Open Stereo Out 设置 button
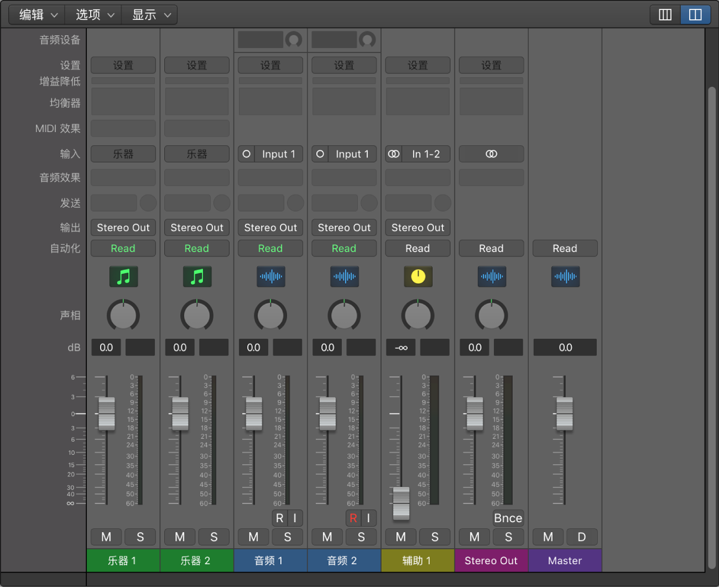This screenshot has width=719, height=588. (491, 65)
